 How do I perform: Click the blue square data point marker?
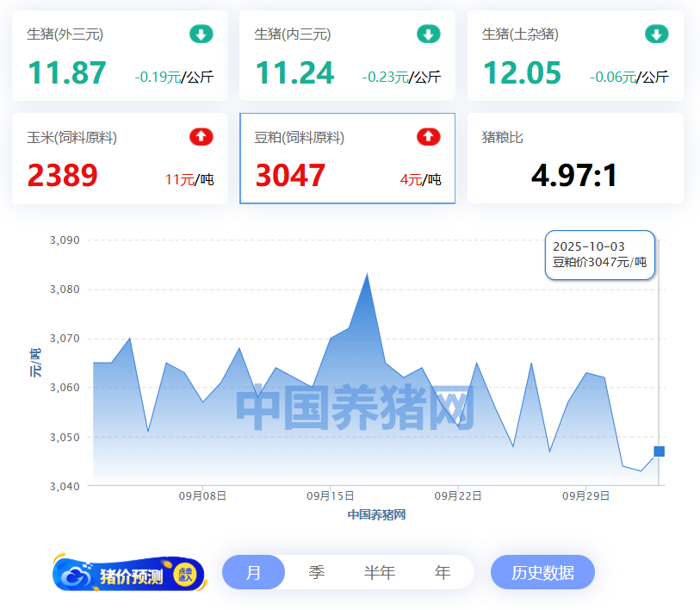pos(659,451)
